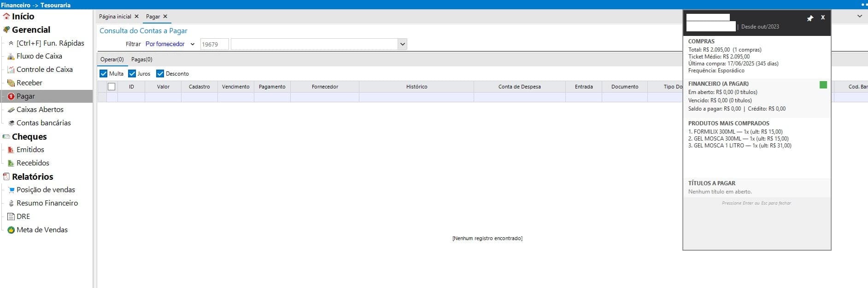This screenshot has width=868, height=288.
Task: Close the Pagar tab
Action: [x=165, y=16]
